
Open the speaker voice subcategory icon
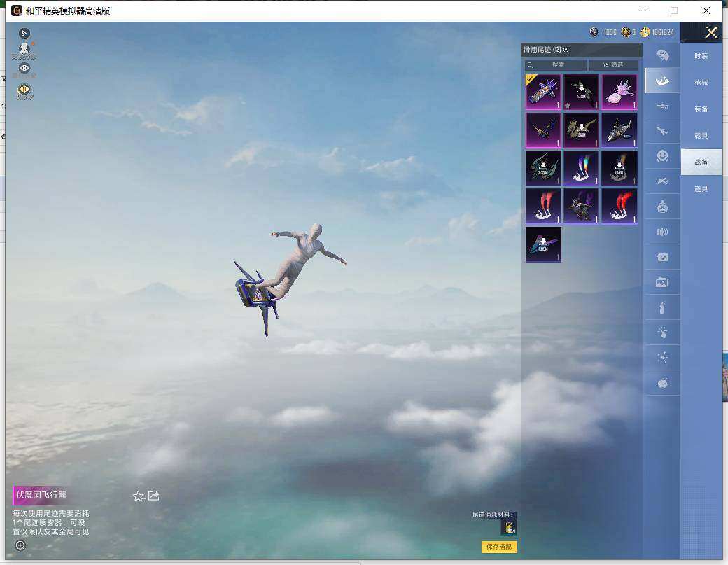[662, 232]
